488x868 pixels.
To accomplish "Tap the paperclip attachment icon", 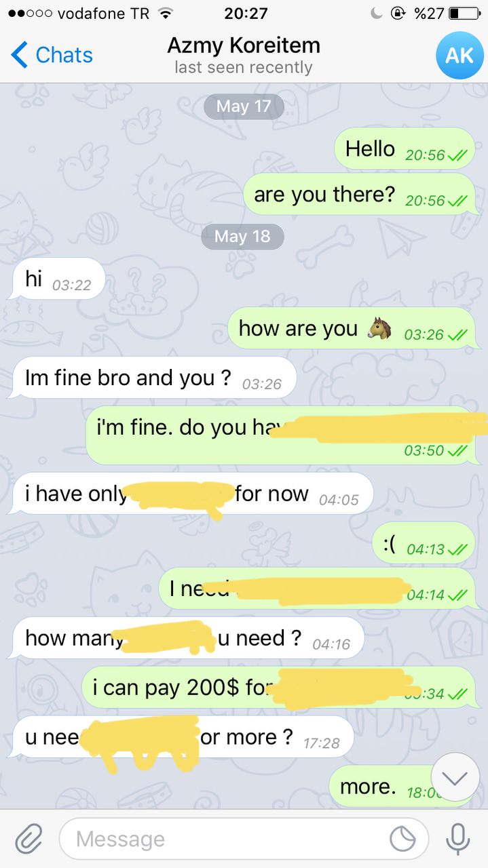I will [x=28, y=839].
